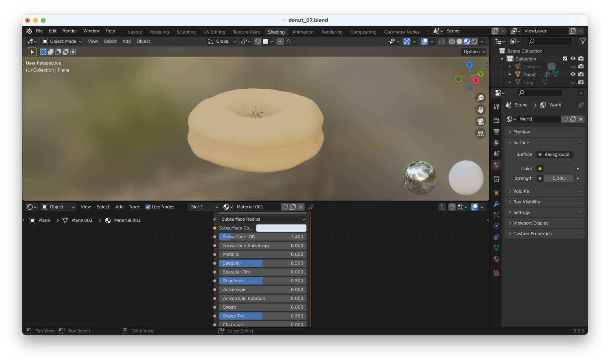Open the Object Mode dropdown
The image size is (610, 364).
(x=61, y=41)
